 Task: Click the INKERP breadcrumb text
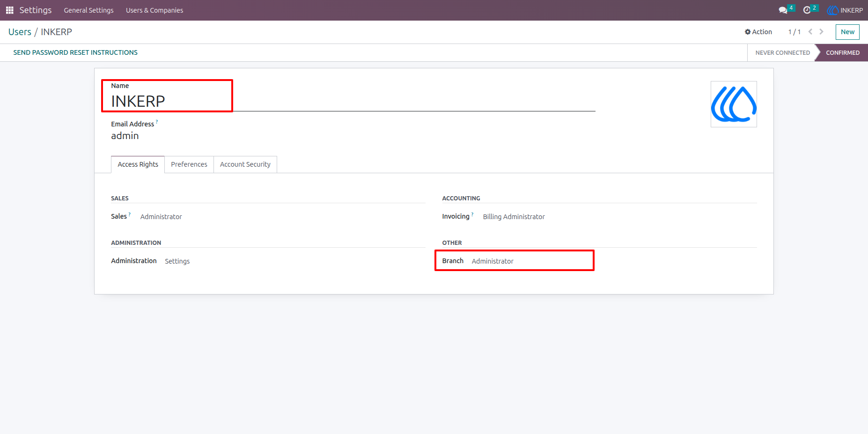coord(56,32)
